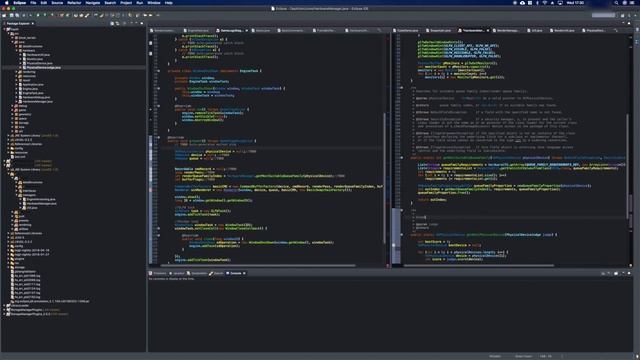Click the Debug bug icon in toolbar
The image size is (640, 360).
click(x=38, y=15)
